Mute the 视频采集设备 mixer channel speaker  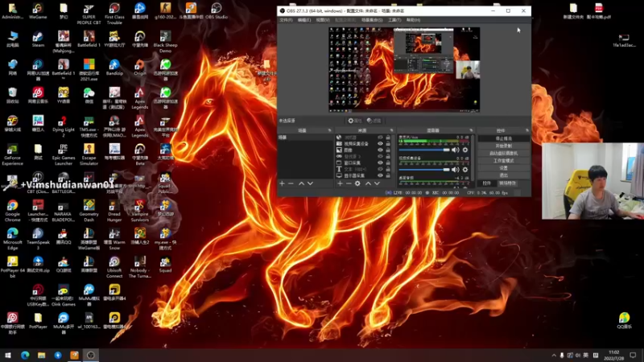(456, 170)
